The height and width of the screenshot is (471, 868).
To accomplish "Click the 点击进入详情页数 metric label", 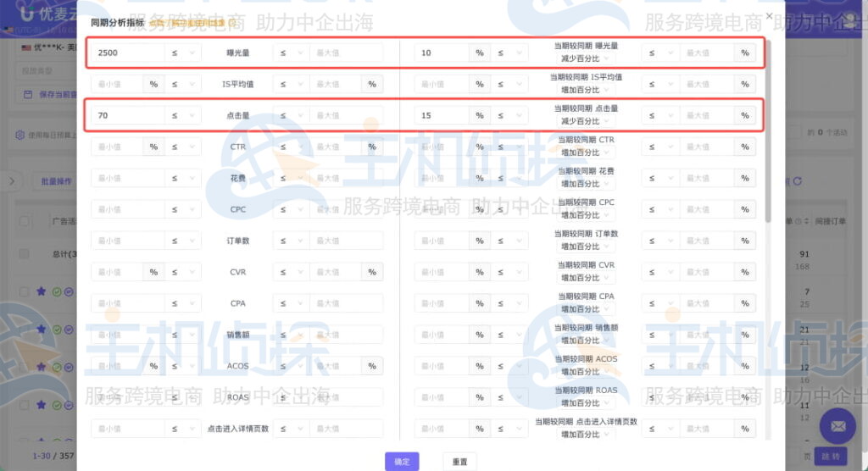I will (x=237, y=429).
